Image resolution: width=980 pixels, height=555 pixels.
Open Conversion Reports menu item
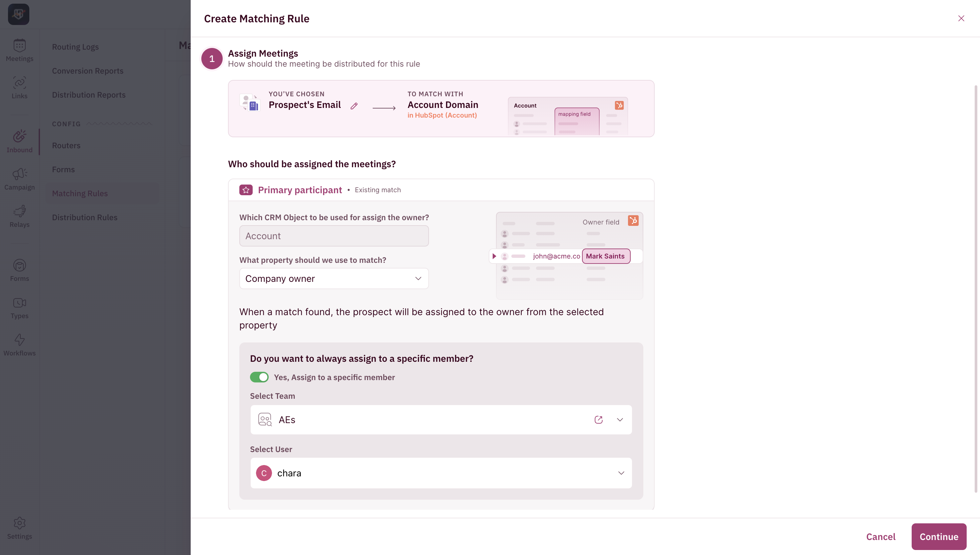pos(88,71)
